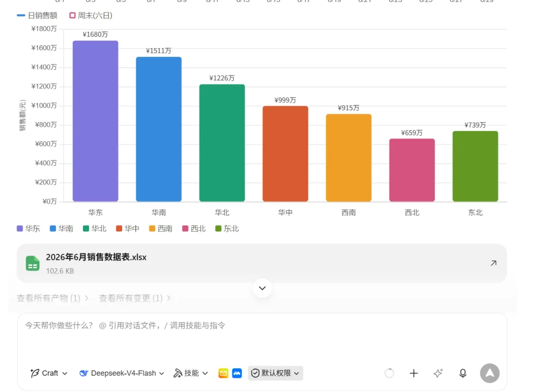
Task: Click the pink 西北 bar
Action: pos(412,170)
